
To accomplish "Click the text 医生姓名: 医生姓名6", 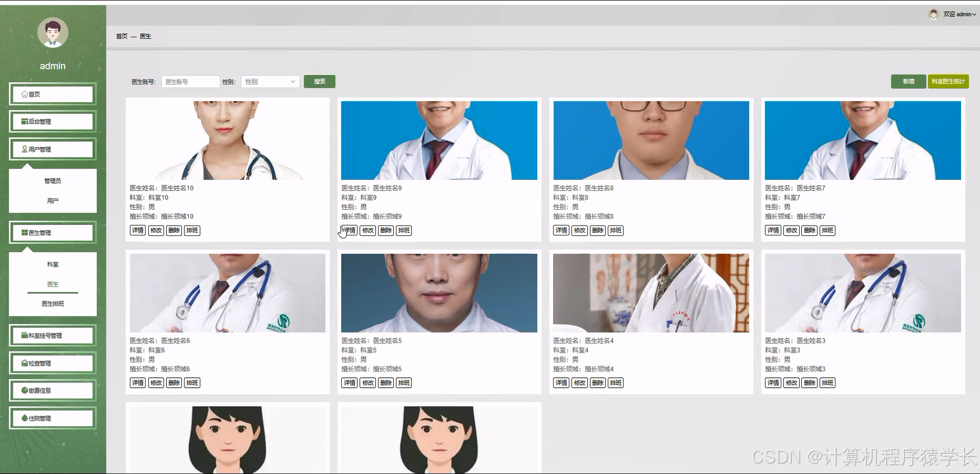I will pyautogui.click(x=160, y=341).
